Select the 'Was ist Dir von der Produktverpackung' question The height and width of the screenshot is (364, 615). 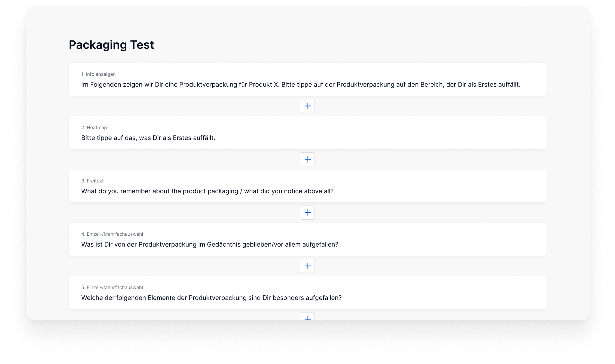pos(210,244)
